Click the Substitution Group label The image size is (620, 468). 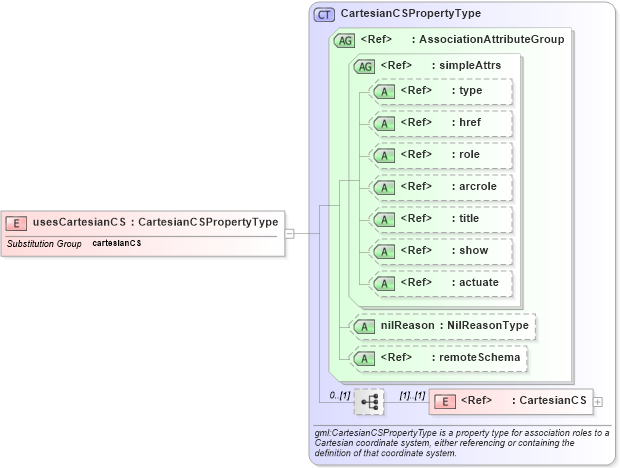(x=44, y=244)
